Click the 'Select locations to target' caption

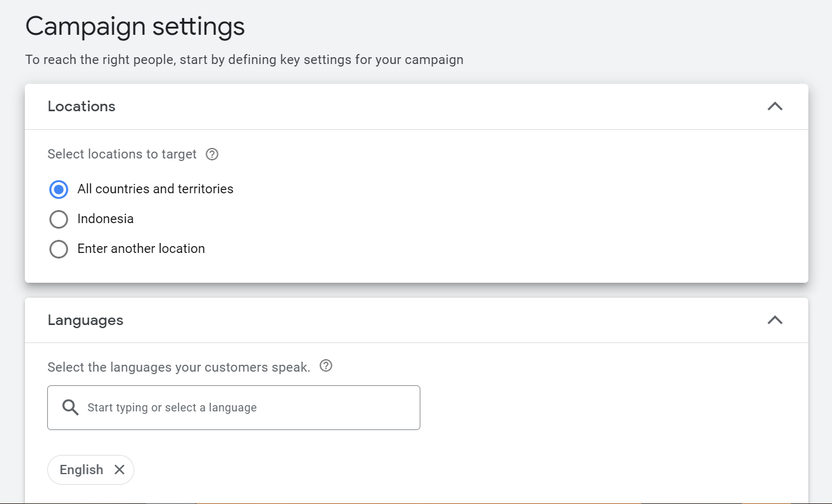[122, 154]
